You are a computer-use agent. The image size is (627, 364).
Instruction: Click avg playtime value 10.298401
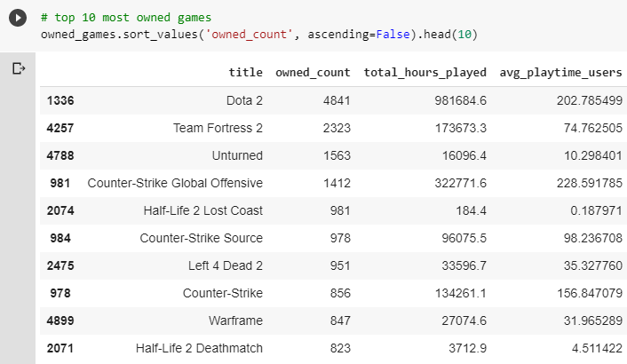point(593,155)
